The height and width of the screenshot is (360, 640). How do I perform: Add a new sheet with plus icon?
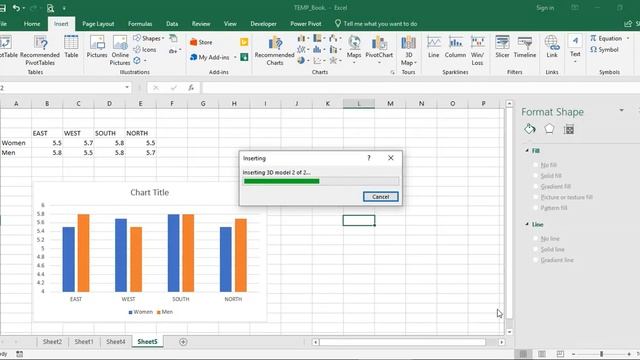pyautogui.click(x=183, y=342)
